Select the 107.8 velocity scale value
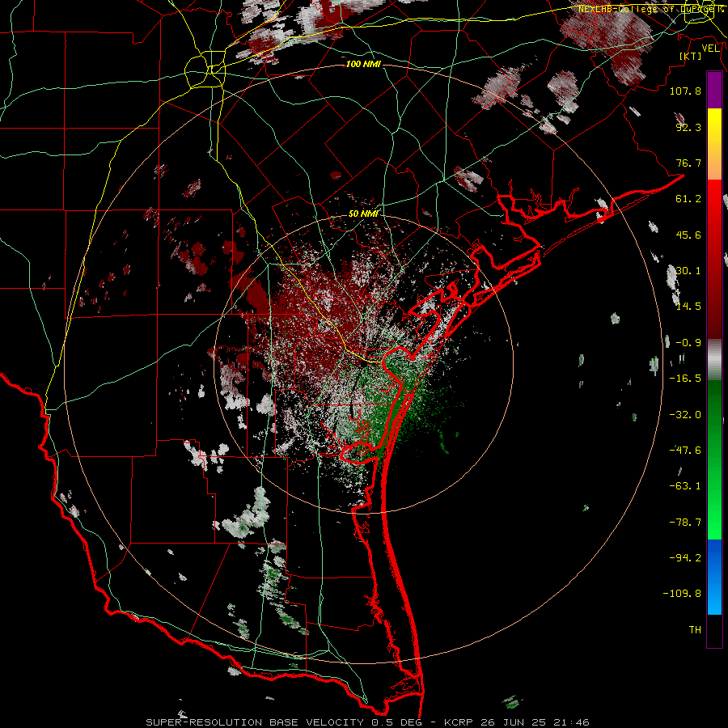The image size is (728, 728). coord(685,91)
